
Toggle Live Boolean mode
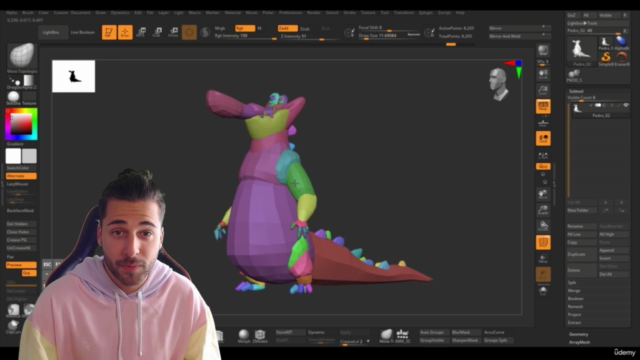[83, 32]
